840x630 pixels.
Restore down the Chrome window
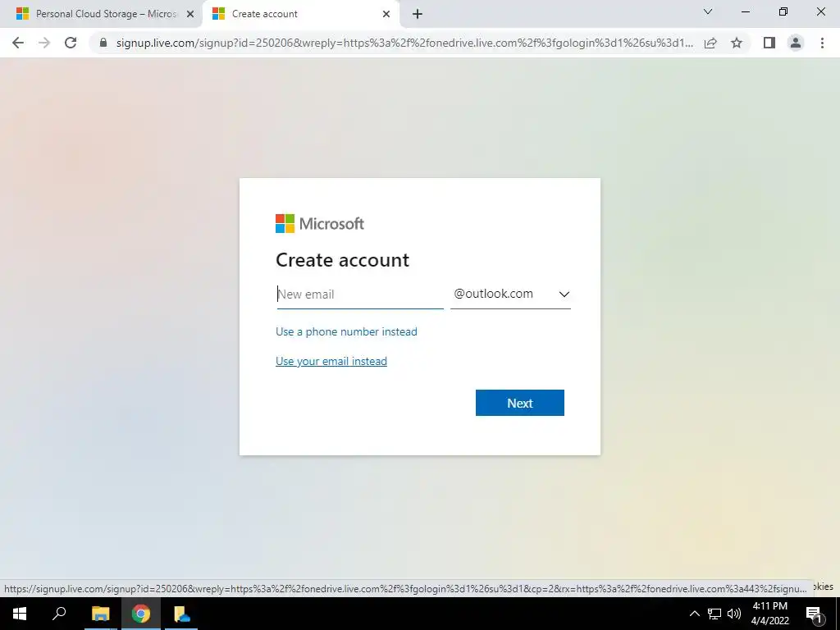click(x=783, y=11)
